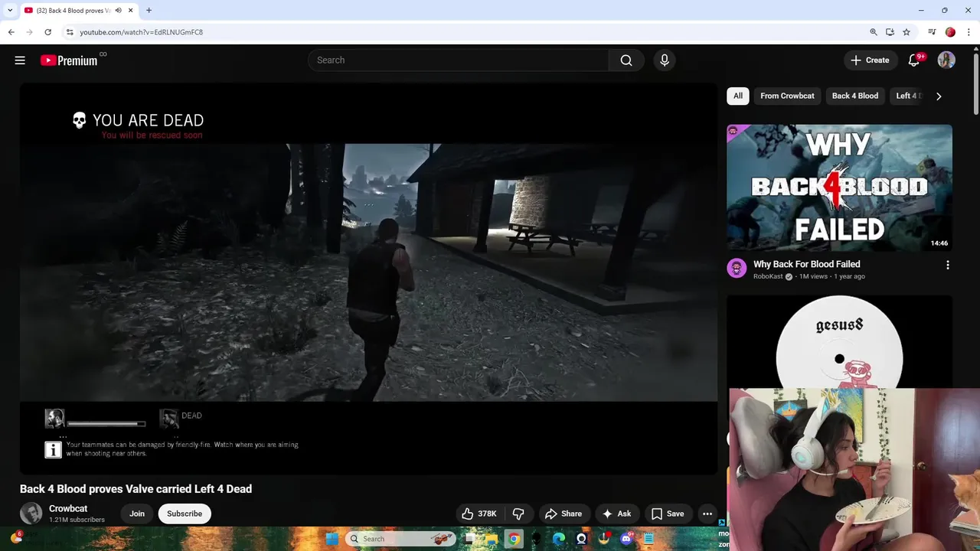Join the Crowbcat channel membership
This screenshot has width=980, height=551.
tap(137, 514)
